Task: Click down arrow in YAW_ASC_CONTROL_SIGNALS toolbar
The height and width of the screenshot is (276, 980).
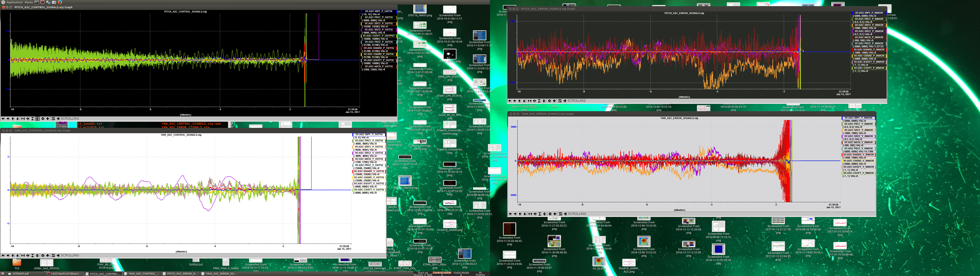Action: point(17,255)
